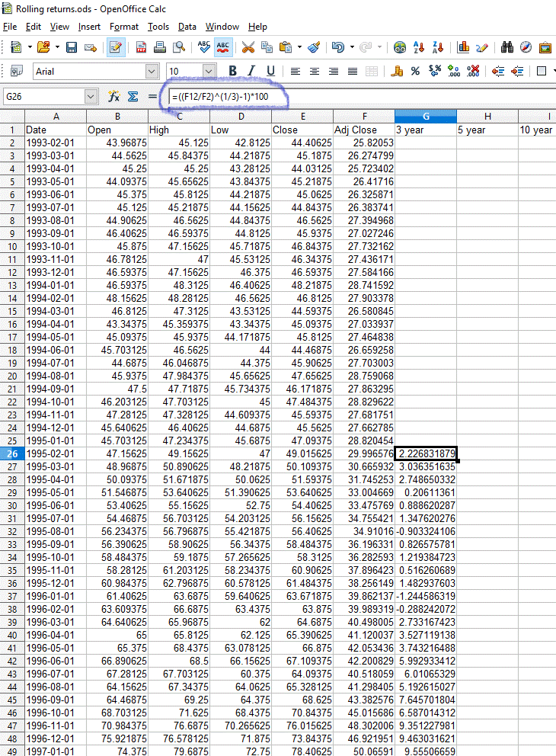Click the Print icon

point(160,46)
